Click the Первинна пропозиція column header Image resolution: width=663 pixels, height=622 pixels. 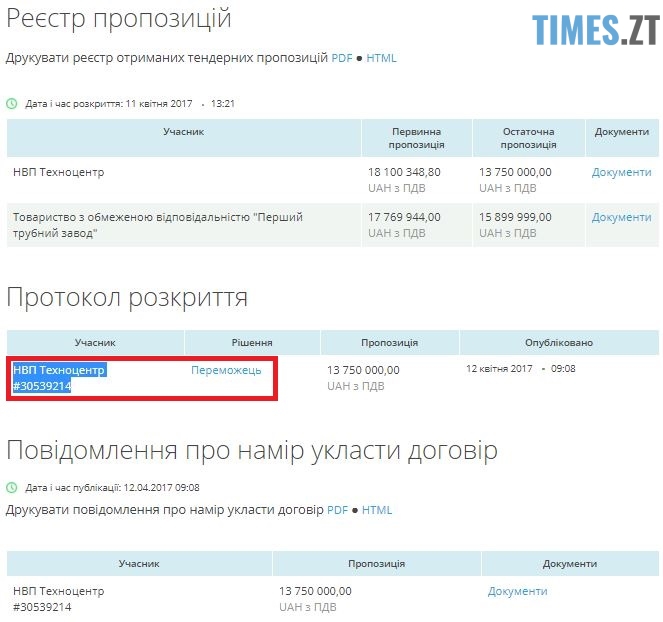(x=415, y=138)
